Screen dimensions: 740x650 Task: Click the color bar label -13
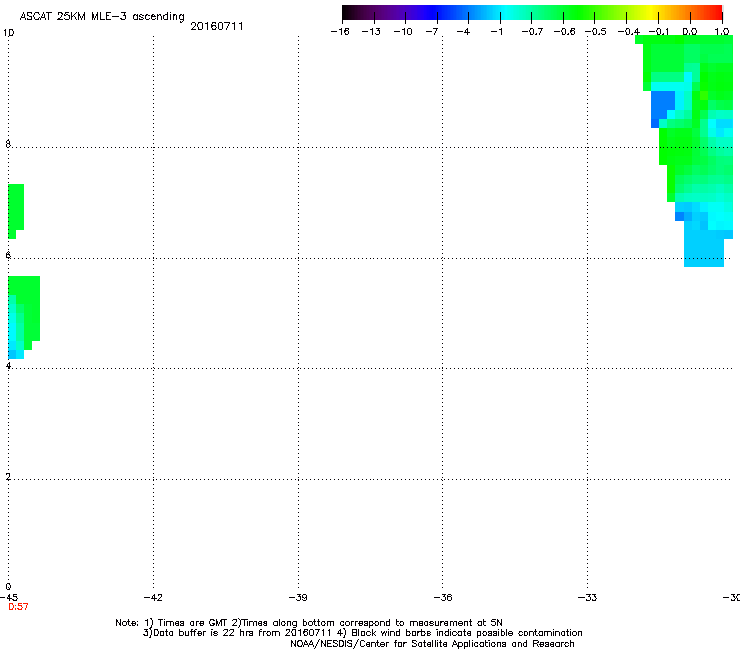pos(371,32)
